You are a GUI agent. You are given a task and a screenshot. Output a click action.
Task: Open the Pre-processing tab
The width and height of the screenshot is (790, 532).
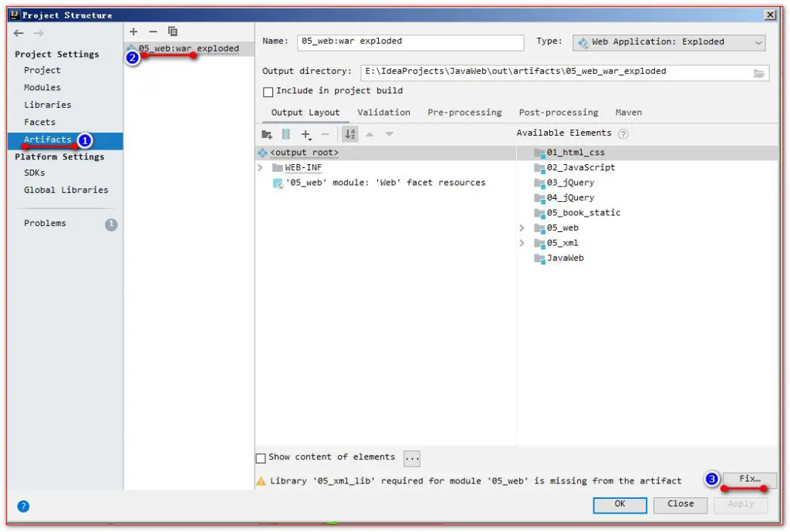(x=464, y=113)
